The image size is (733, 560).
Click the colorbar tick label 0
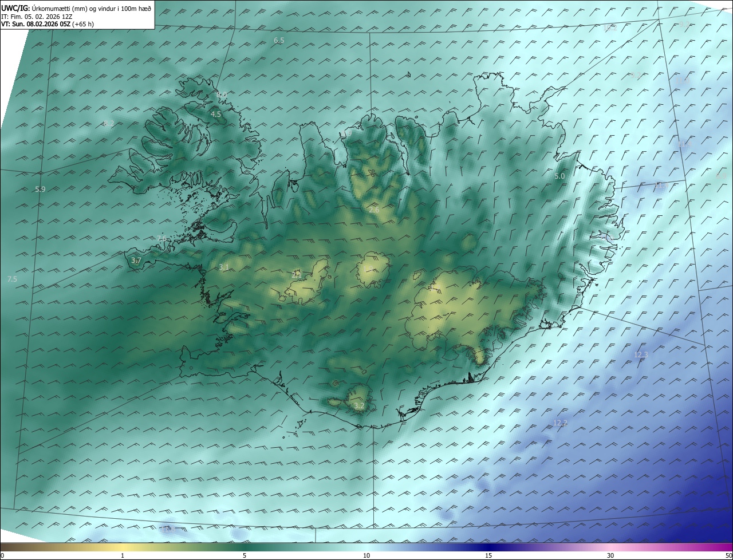point(2,555)
